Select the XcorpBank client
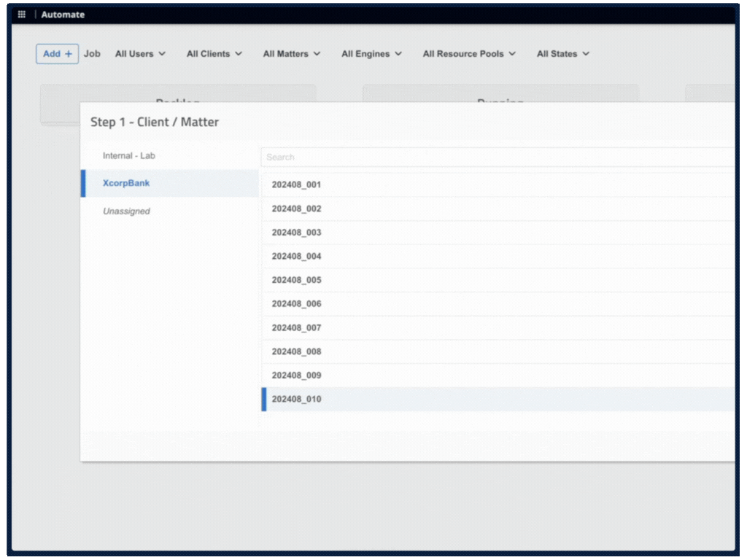Image resolution: width=747 pixels, height=560 pixels. point(125,183)
